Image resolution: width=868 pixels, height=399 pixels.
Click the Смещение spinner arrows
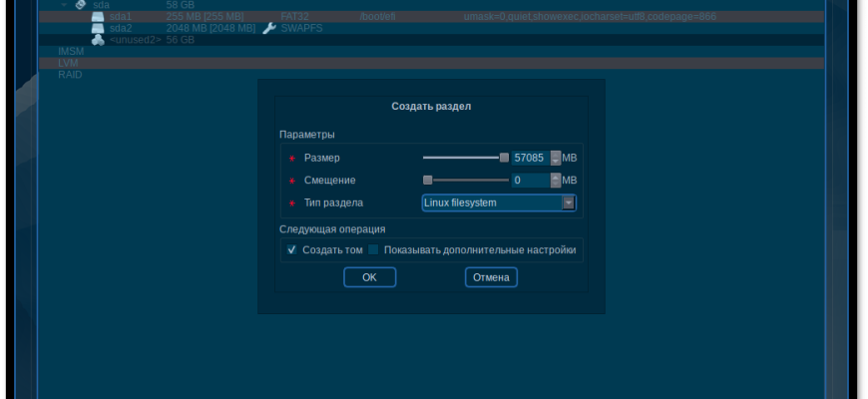point(556,181)
